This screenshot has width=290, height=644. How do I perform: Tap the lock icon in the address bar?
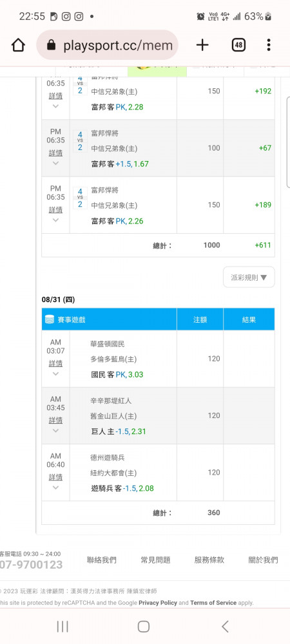pyautogui.click(x=52, y=45)
